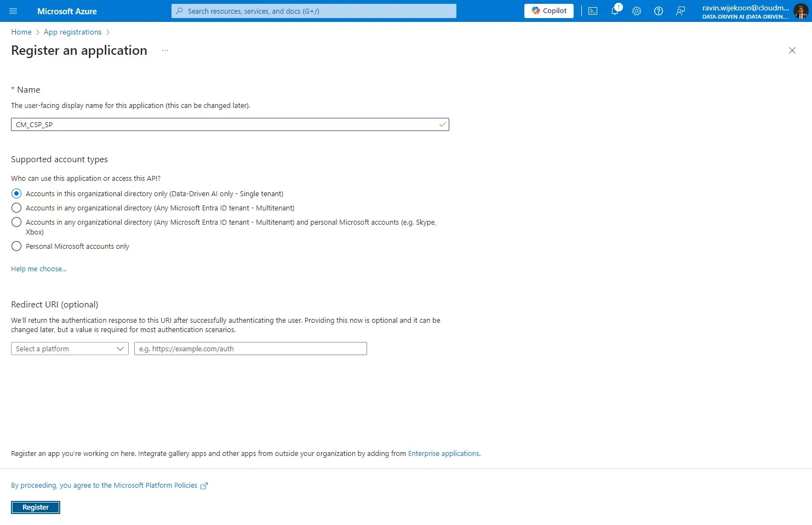Click the redirect URI input field
812x525 pixels.
(250, 349)
